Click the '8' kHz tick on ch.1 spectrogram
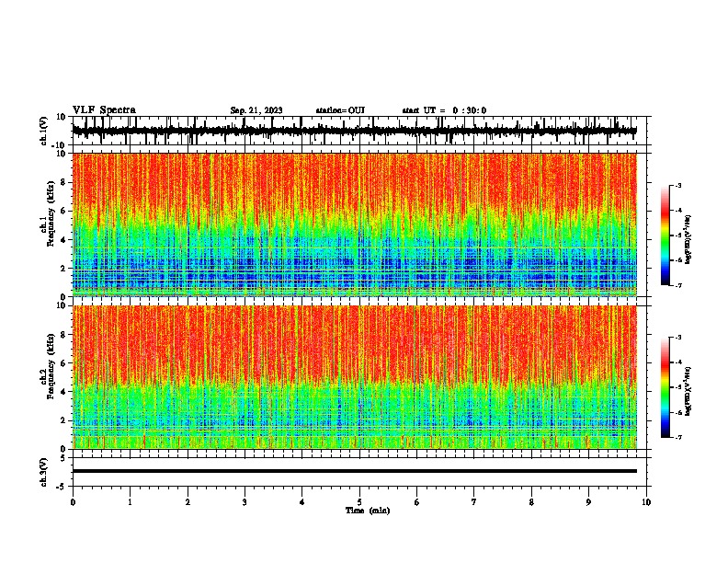 click(x=63, y=182)
